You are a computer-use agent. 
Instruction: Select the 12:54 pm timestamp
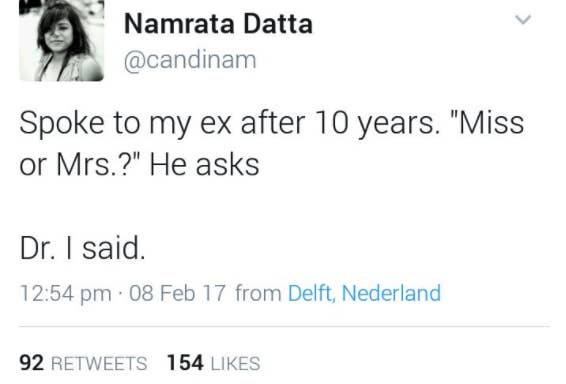click(x=66, y=293)
